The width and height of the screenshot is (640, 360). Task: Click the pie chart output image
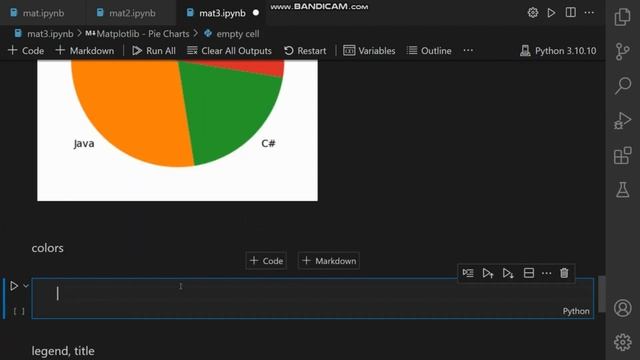point(177,130)
